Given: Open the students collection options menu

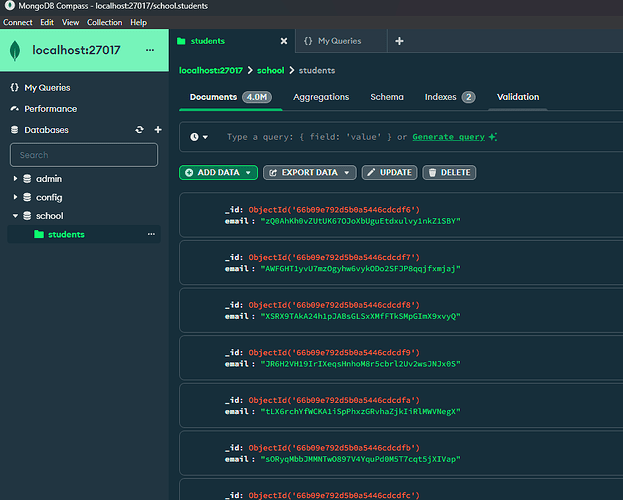Looking at the screenshot, I should click(x=152, y=234).
